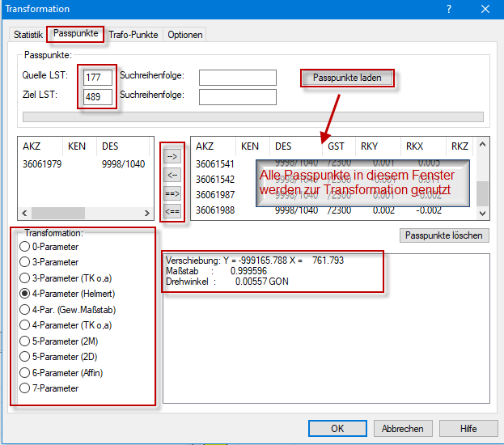The width and height of the screenshot is (504, 445).
Task: Click the double left arrow move-all button
Action: pos(172,211)
